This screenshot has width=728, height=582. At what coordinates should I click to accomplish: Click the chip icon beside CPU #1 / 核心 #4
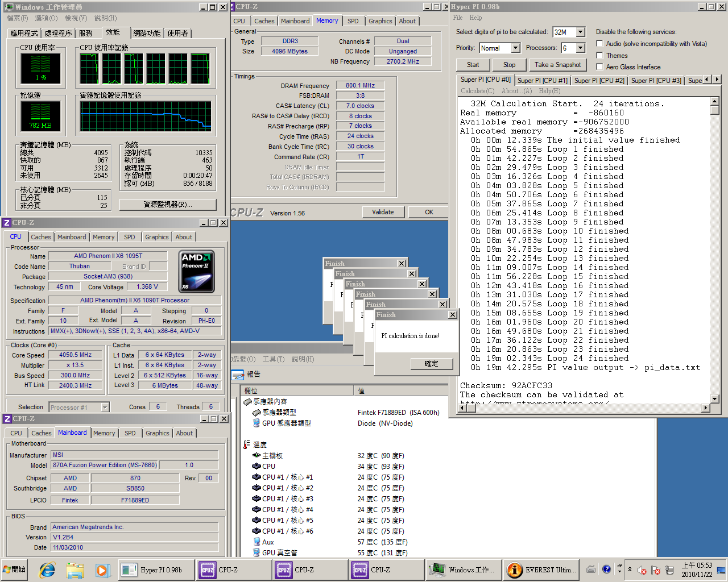pyautogui.click(x=257, y=510)
